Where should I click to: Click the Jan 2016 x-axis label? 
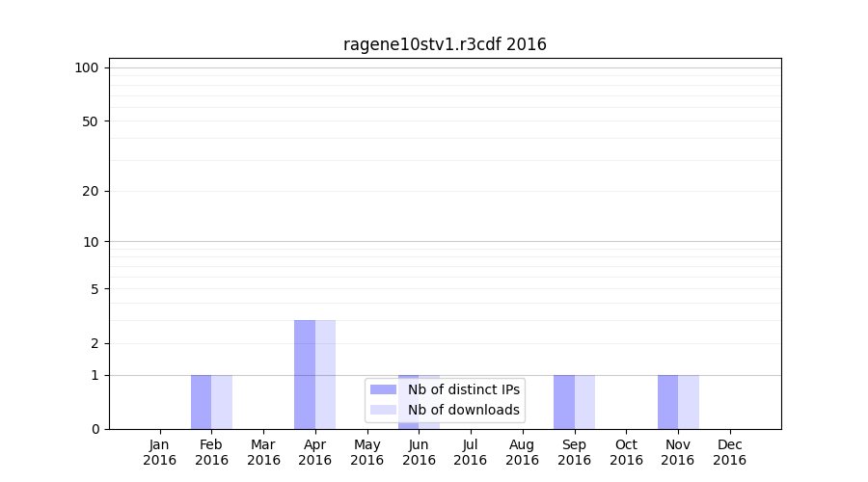pos(160,452)
